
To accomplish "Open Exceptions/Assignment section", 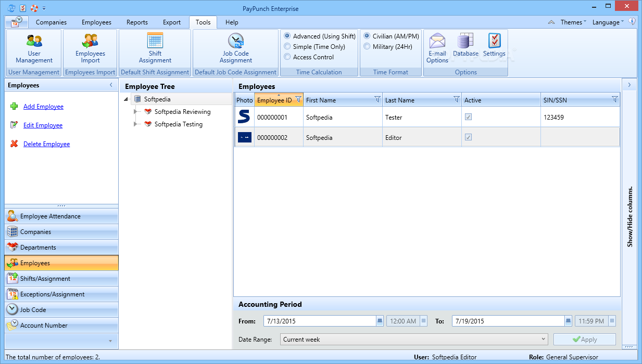I will [61, 294].
